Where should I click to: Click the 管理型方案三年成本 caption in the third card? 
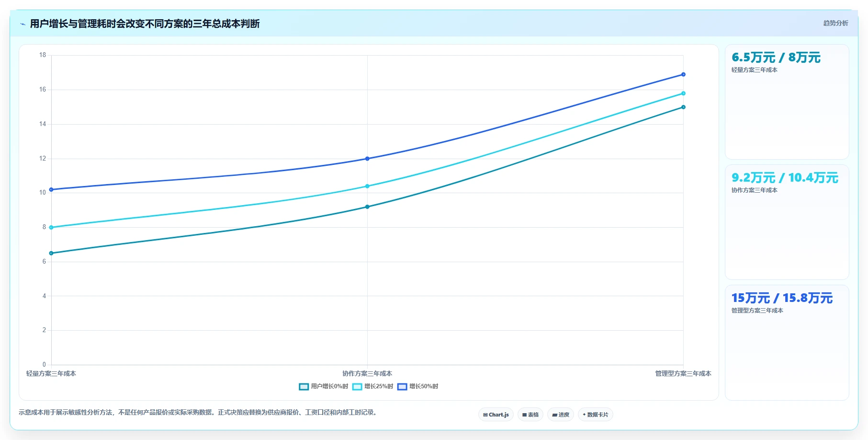(x=757, y=311)
